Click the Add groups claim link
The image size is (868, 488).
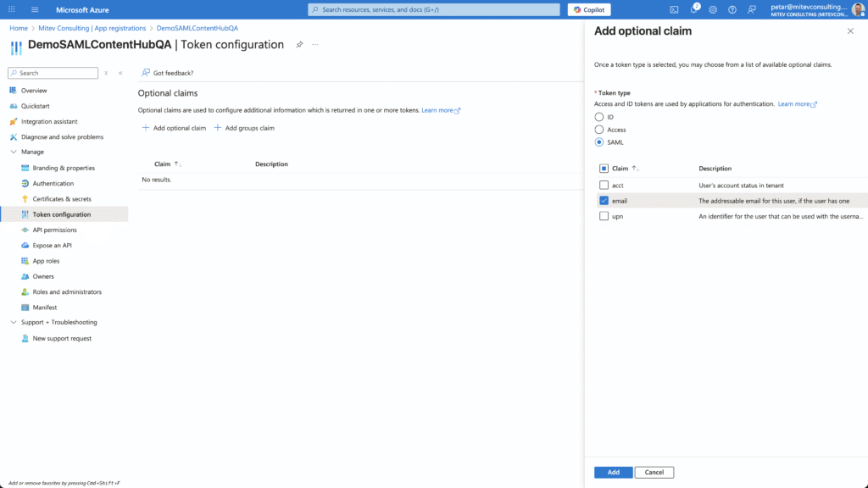click(244, 129)
